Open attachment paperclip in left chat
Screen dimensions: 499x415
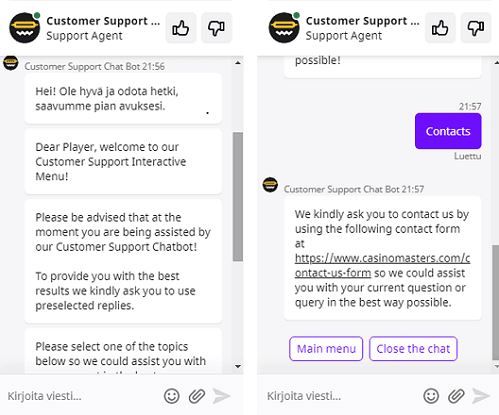[197, 396]
